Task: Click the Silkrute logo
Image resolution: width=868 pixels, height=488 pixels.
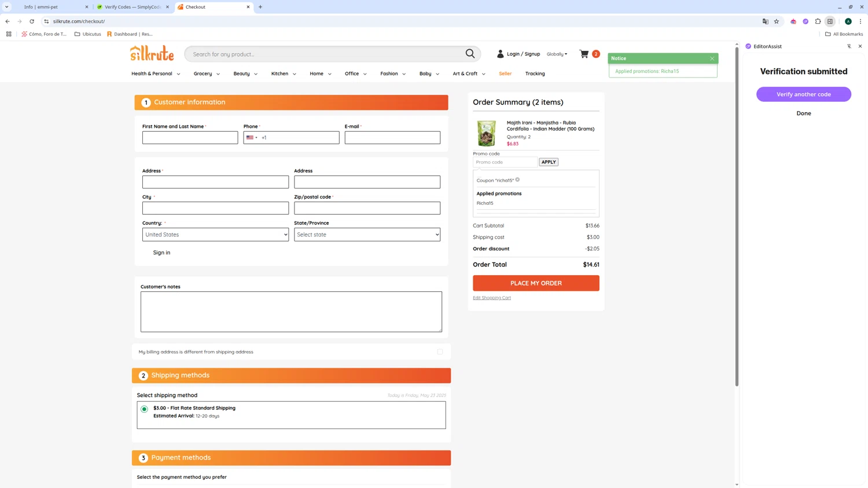Action: (152, 53)
